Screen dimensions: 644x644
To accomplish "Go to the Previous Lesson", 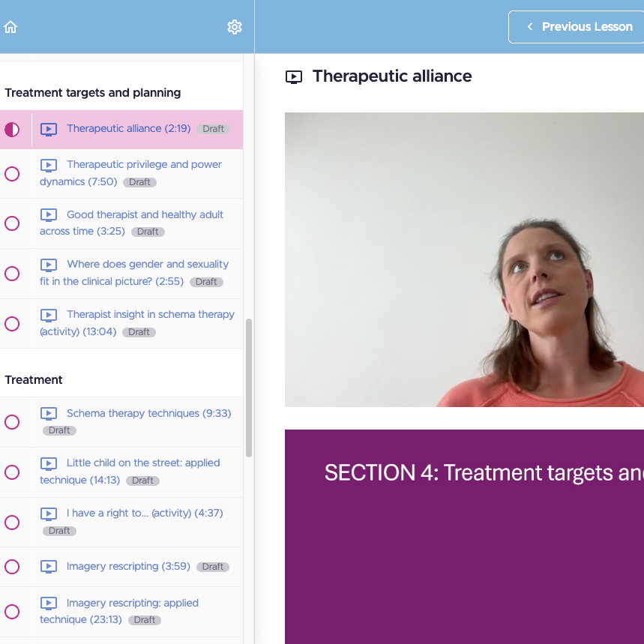I will pyautogui.click(x=576, y=27).
